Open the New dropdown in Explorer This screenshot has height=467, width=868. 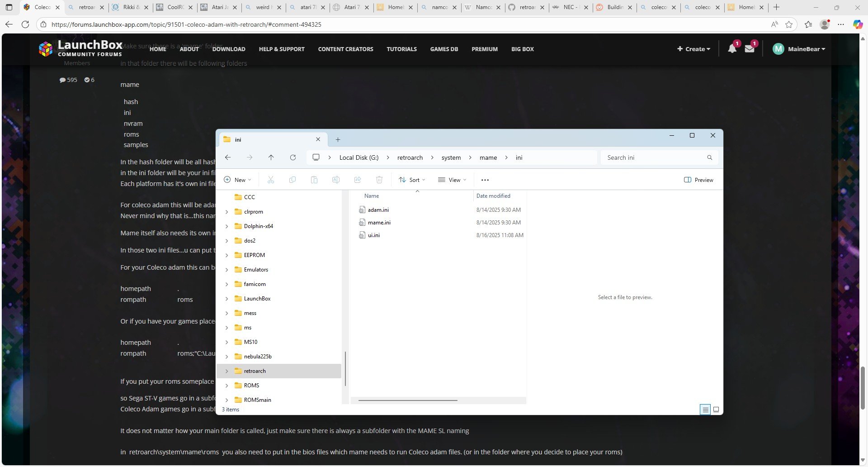(x=238, y=180)
